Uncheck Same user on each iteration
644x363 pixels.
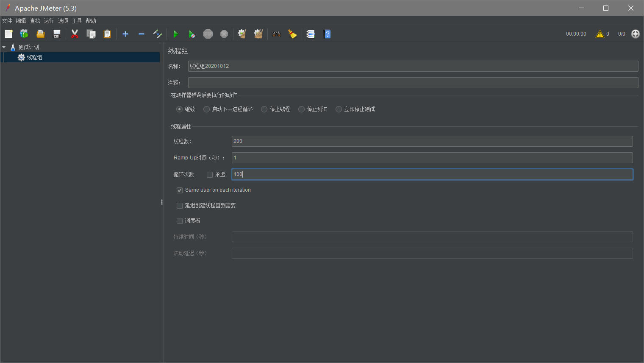pyautogui.click(x=180, y=190)
